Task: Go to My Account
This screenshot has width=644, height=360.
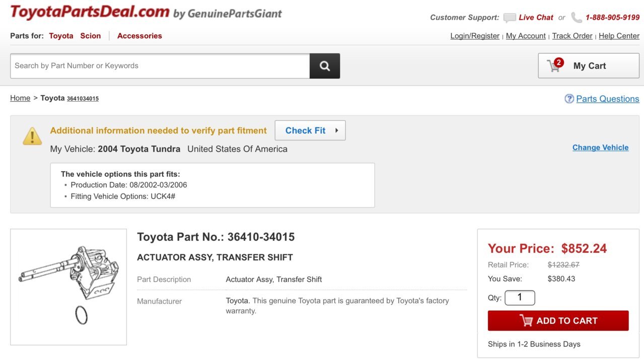Action: pos(526,36)
